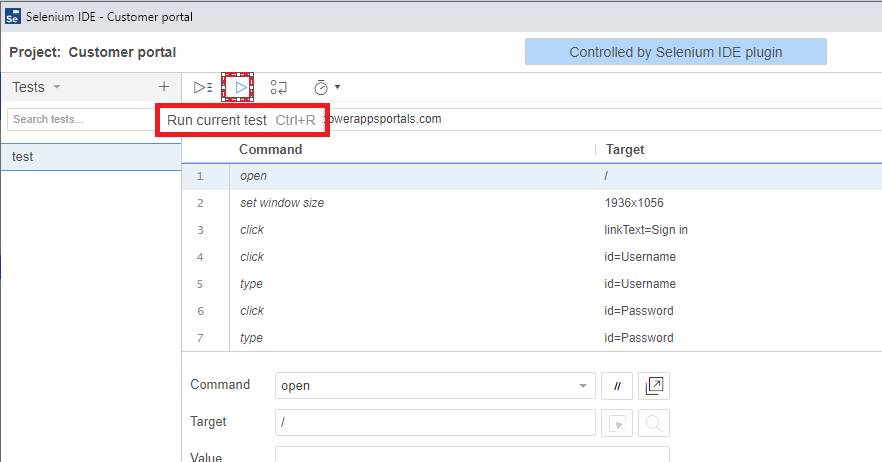The image size is (882, 462).
Task: Click the find target in page icon
Action: [654, 423]
